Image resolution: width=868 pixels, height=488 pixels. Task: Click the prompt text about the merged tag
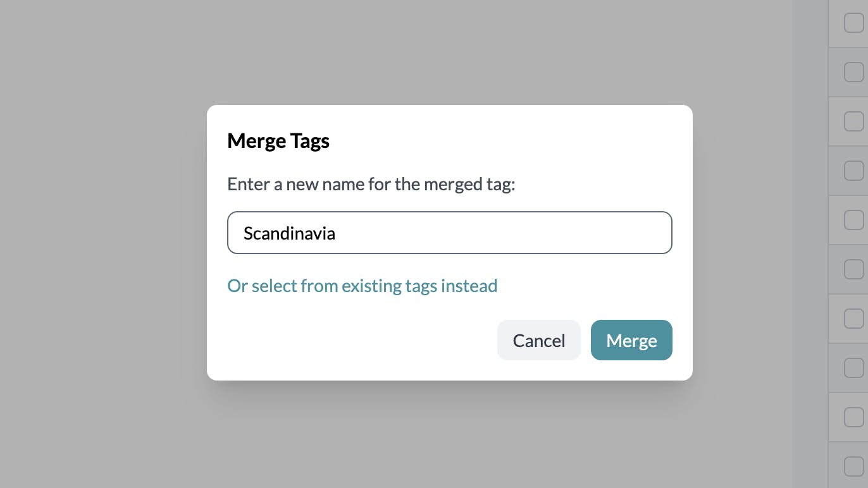coord(371,184)
